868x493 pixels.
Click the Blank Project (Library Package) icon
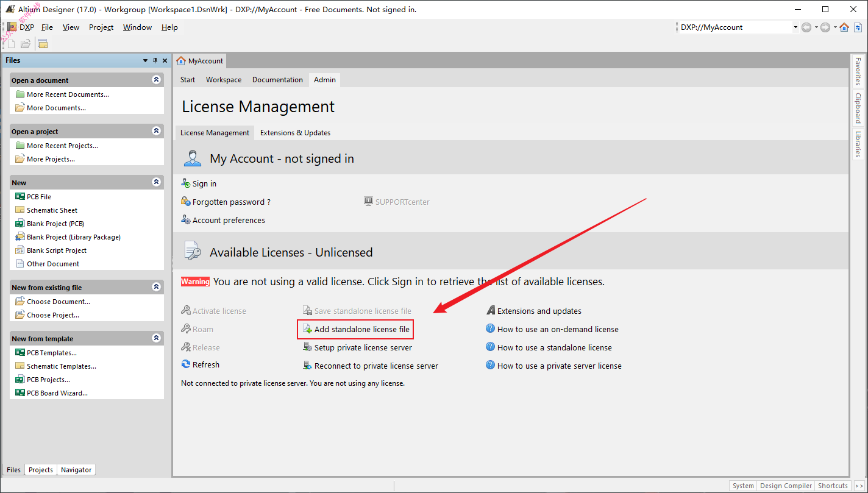point(20,237)
